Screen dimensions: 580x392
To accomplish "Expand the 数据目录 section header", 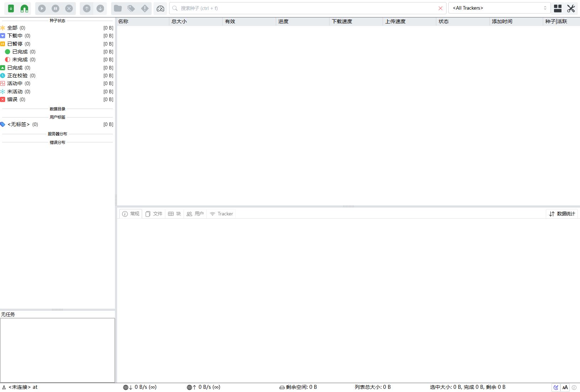I will click(x=57, y=109).
